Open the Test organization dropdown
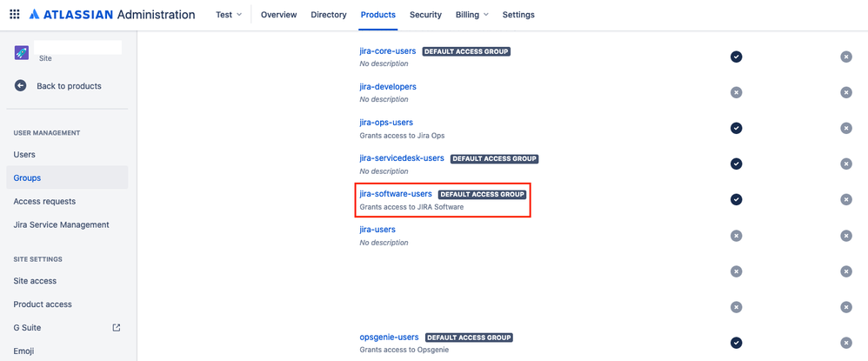 coord(229,15)
